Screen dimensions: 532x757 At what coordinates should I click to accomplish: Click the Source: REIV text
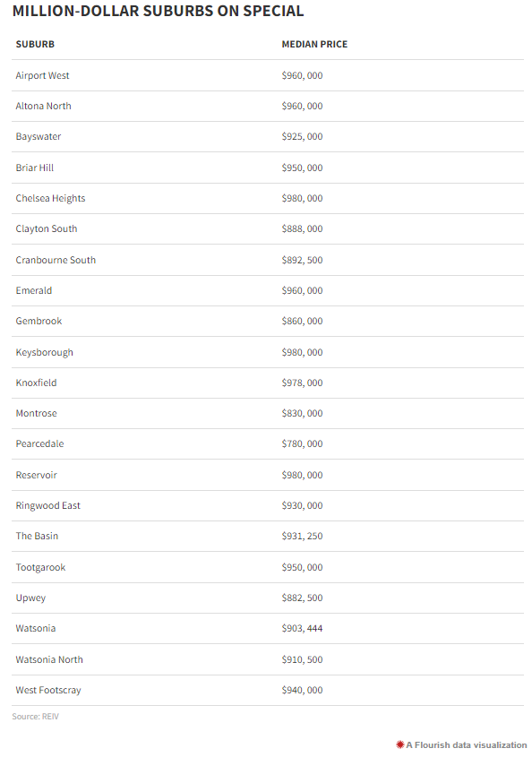(35, 717)
